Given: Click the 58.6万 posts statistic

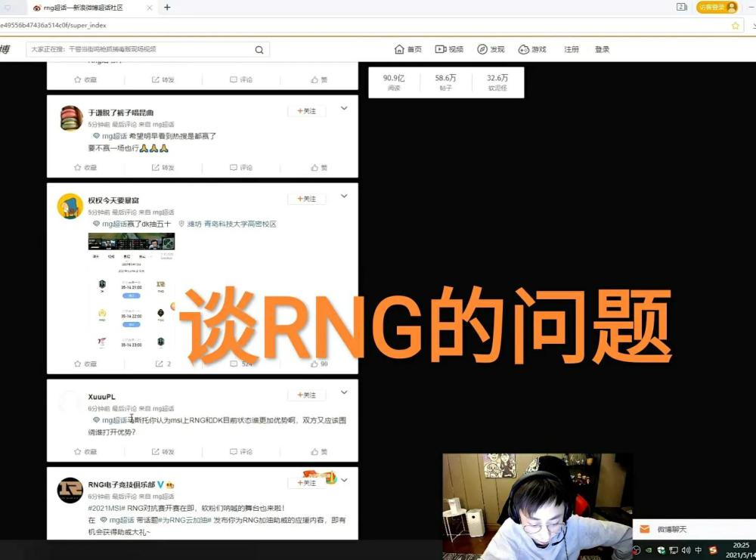Looking at the screenshot, I should 445,82.
